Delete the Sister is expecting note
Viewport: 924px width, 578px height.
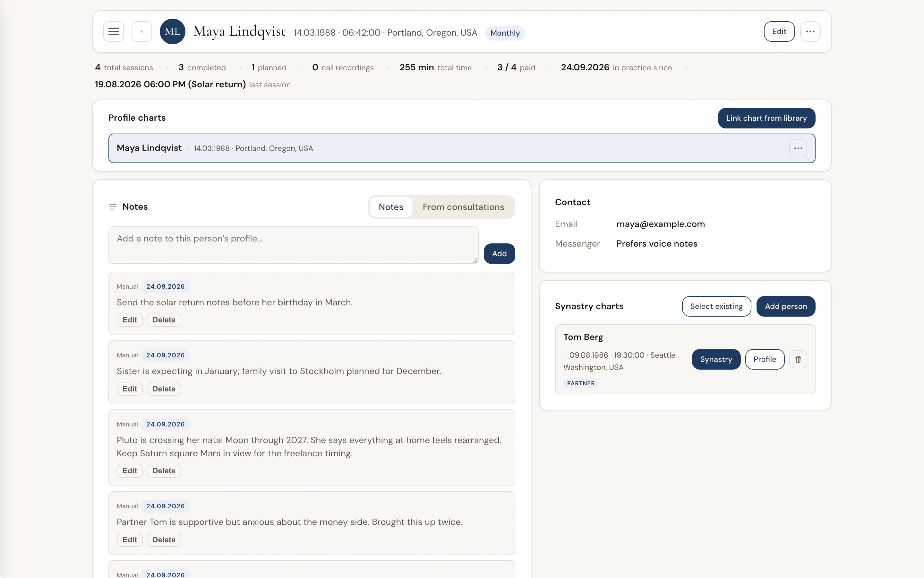[164, 389]
